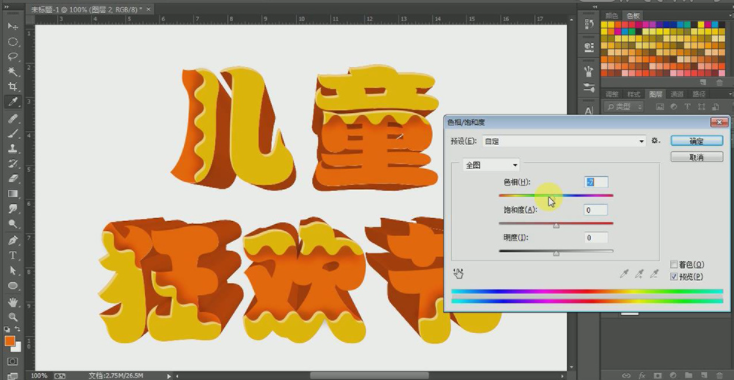Select the History Brush tool
The width and height of the screenshot is (734, 380).
13,163
